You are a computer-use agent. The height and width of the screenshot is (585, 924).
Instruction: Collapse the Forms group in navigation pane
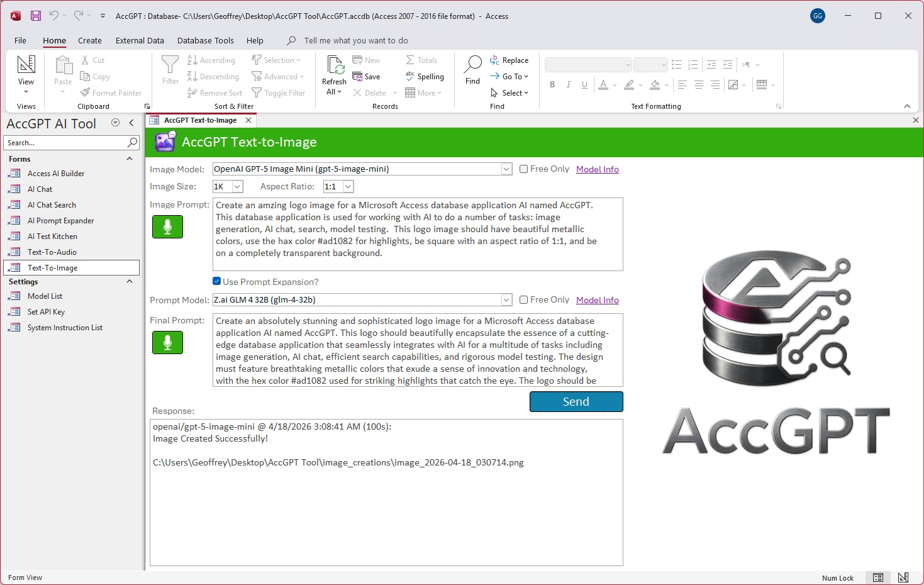click(130, 159)
